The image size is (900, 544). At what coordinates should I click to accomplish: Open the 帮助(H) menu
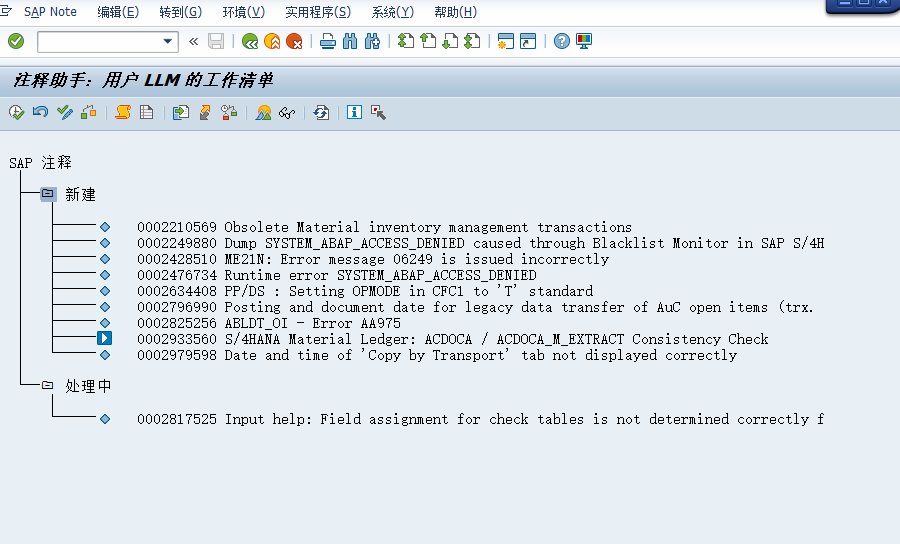455,12
